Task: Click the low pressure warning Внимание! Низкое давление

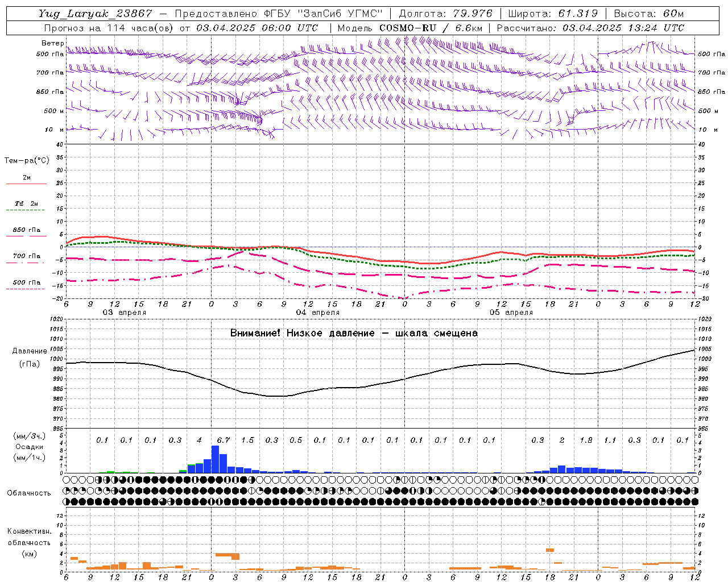Action: coord(303,333)
